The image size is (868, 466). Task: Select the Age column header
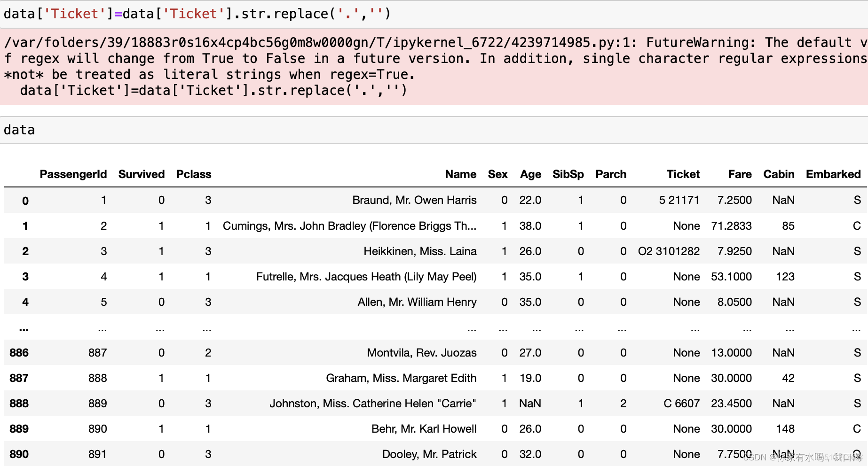pyautogui.click(x=531, y=174)
